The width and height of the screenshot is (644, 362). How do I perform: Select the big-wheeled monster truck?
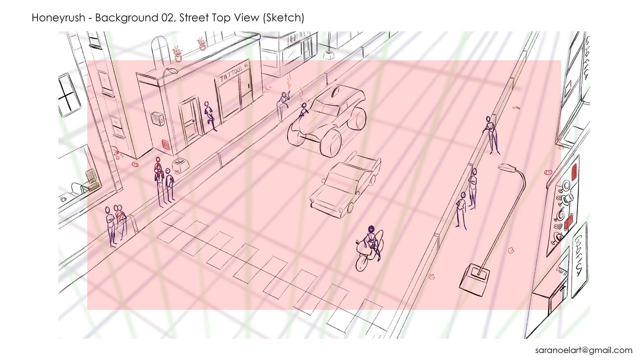[x=328, y=119]
